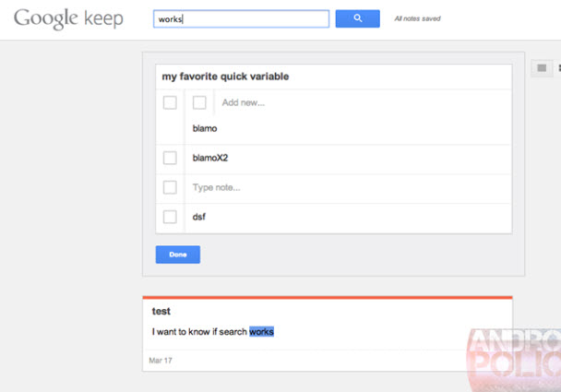Click the highlighted 'works' word in test note
561x392 pixels.
tap(261, 331)
